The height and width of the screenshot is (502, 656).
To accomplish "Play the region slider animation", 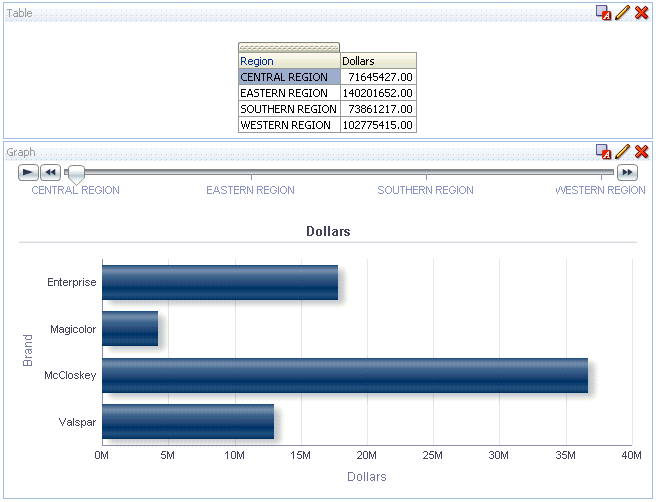I will [x=28, y=172].
